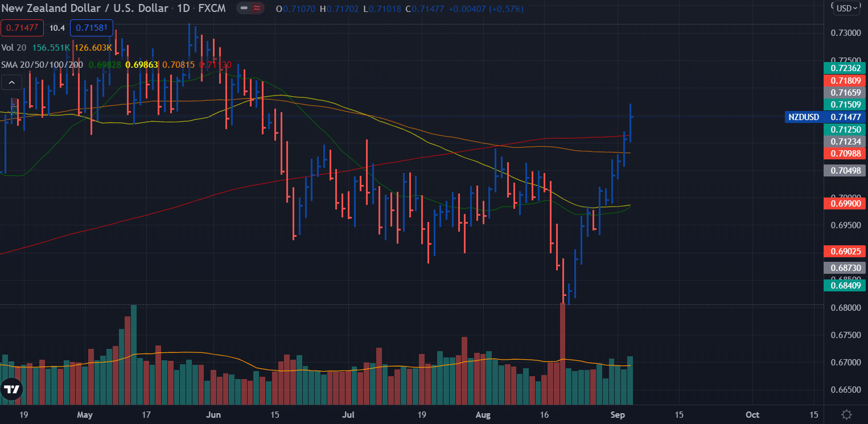Click the 0.71509 green price label

point(845,105)
